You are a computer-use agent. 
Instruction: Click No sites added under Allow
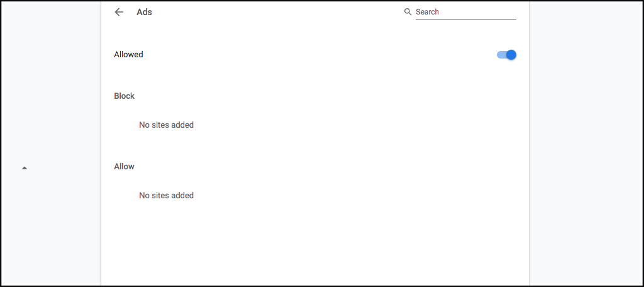point(166,196)
